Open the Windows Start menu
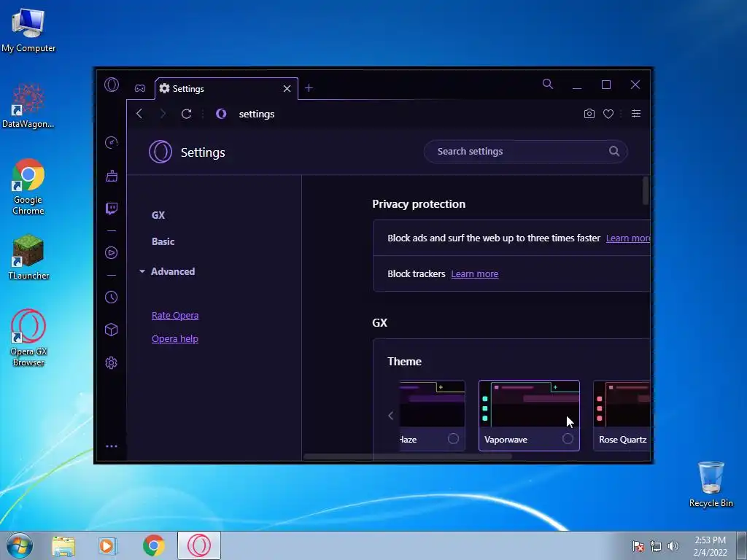This screenshot has width=747, height=560. [20, 545]
